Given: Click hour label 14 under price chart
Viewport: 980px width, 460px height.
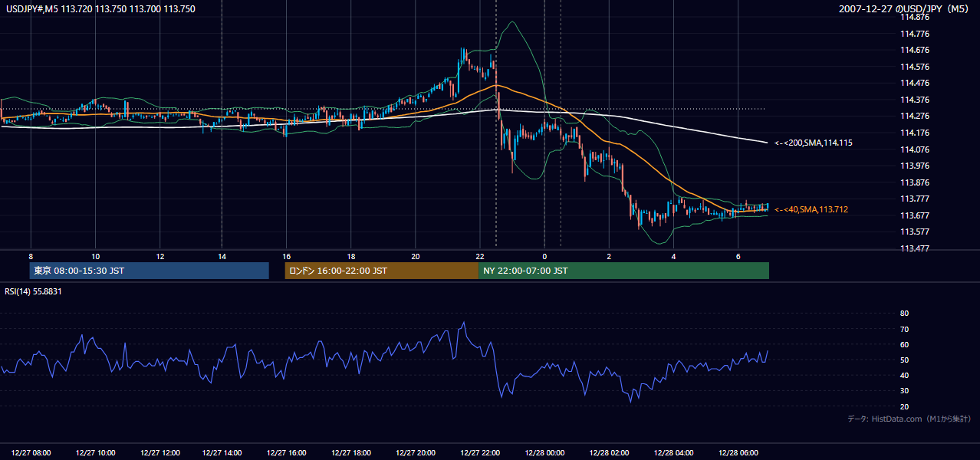Looking at the screenshot, I should tap(222, 256).
